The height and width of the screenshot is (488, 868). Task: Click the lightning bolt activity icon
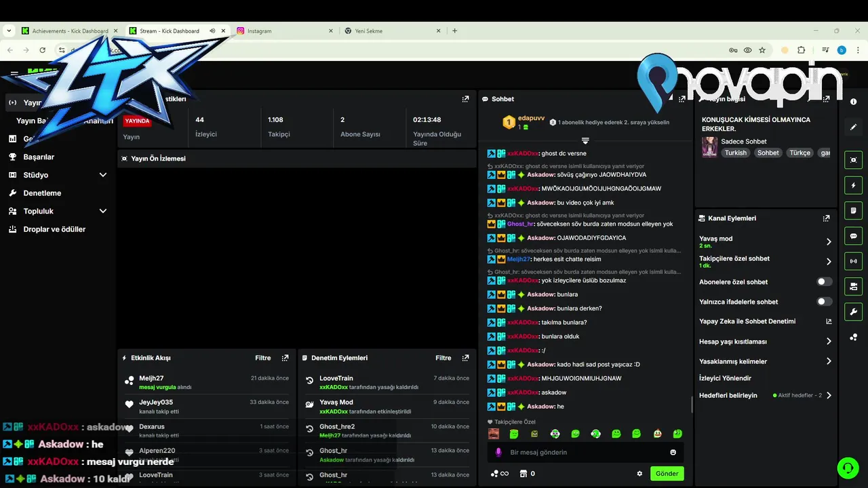point(853,185)
